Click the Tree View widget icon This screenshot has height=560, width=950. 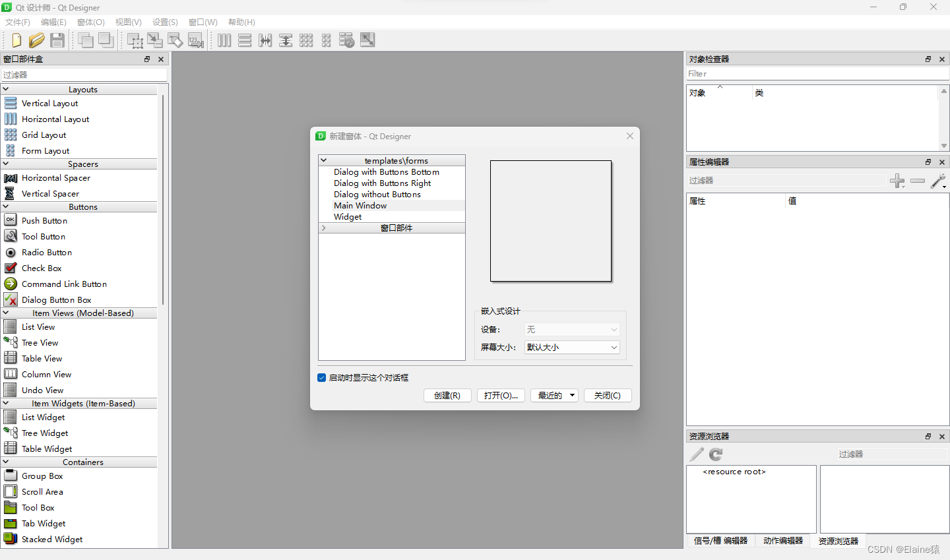click(11, 342)
